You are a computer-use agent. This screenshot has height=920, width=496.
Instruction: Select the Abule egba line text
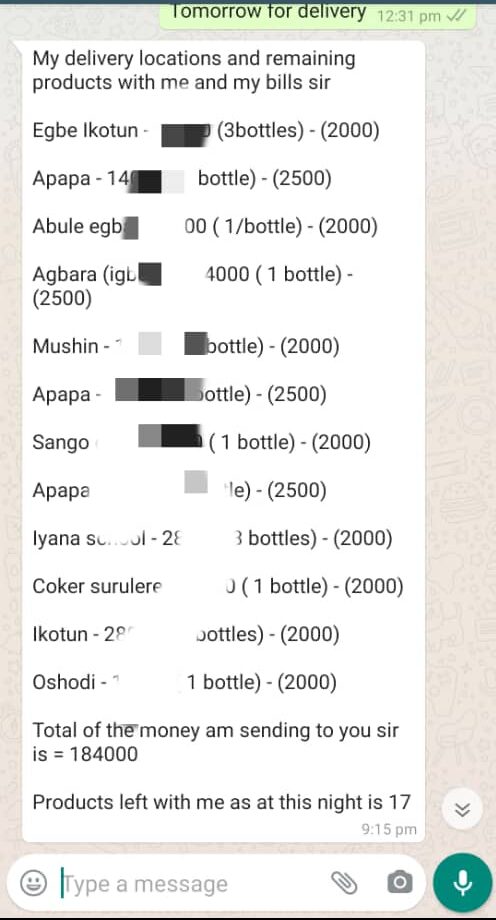205,226
